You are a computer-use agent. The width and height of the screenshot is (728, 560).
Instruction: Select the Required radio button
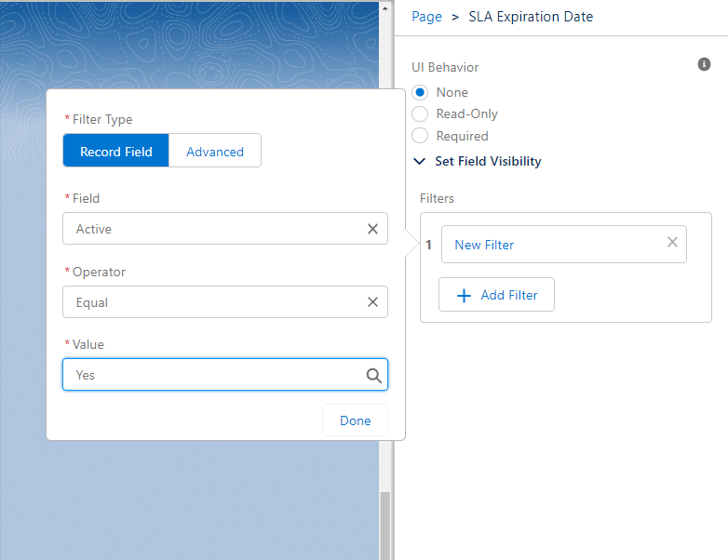[420, 136]
